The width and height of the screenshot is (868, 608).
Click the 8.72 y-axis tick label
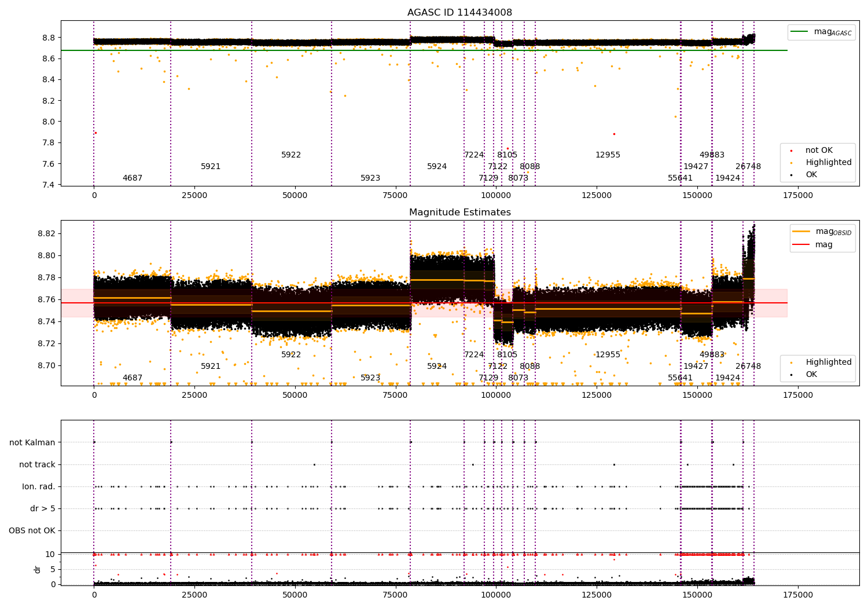[x=46, y=344]
